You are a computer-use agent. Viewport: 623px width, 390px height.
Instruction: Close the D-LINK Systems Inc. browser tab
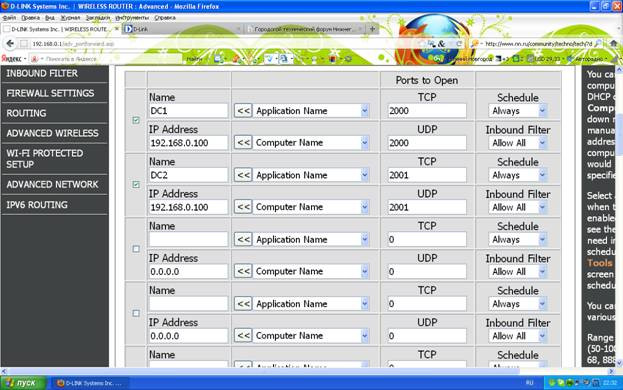click(x=116, y=29)
